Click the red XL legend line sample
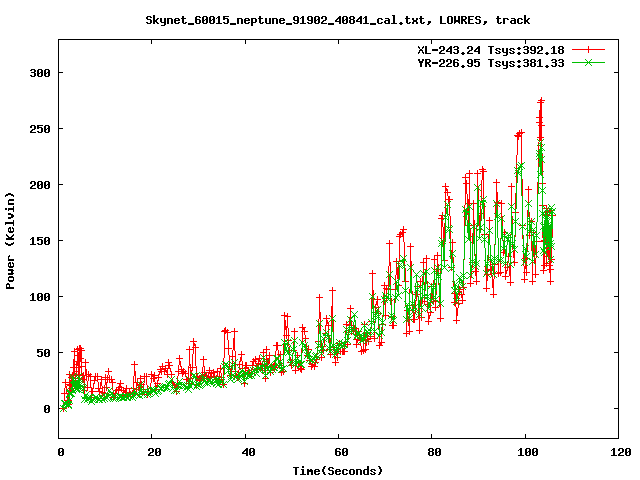Image resolution: width=640 pixels, height=480 pixels. point(588,50)
